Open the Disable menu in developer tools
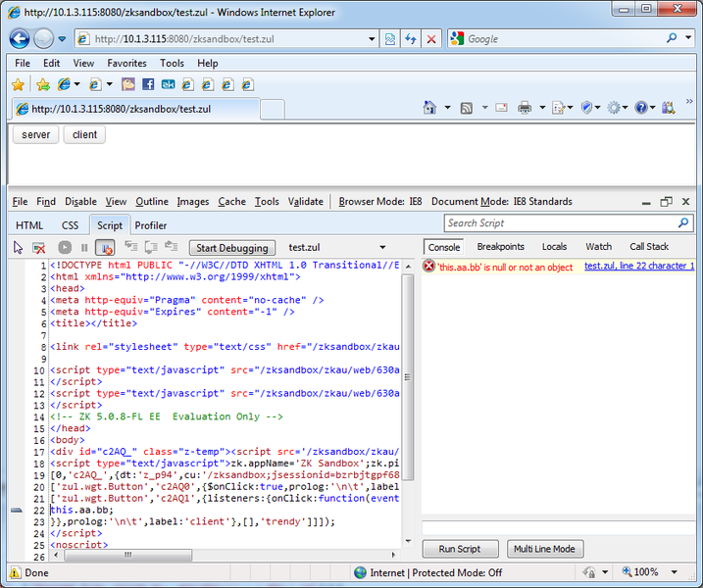This screenshot has height=588, width=703. tap(80, 202)
